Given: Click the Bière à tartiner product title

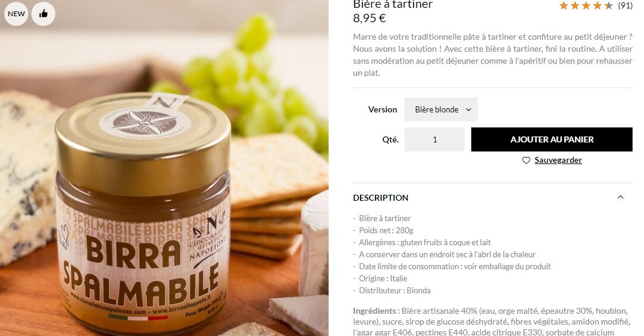Looking at the screenshot, I should tap(392, 5).
